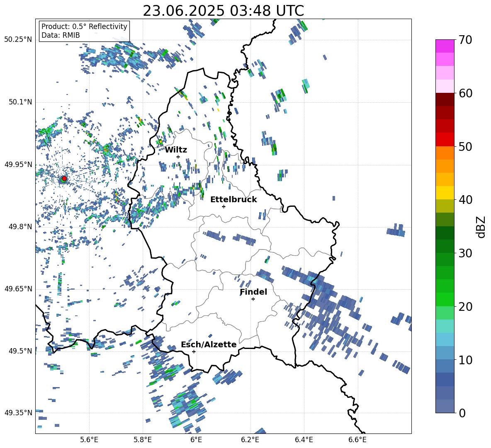Click the Esch/Alzette station cross marker

pyautogui.click(x=194, y=351)
